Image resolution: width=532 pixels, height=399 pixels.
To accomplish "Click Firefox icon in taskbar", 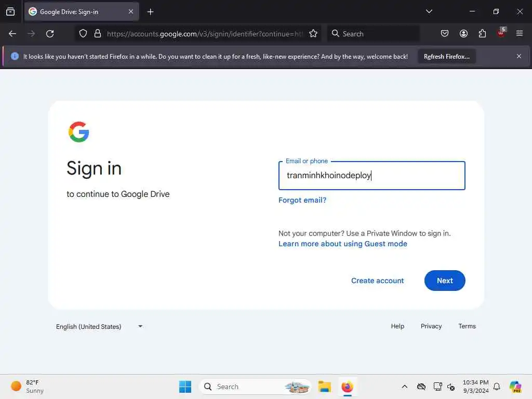I will 347,387.
